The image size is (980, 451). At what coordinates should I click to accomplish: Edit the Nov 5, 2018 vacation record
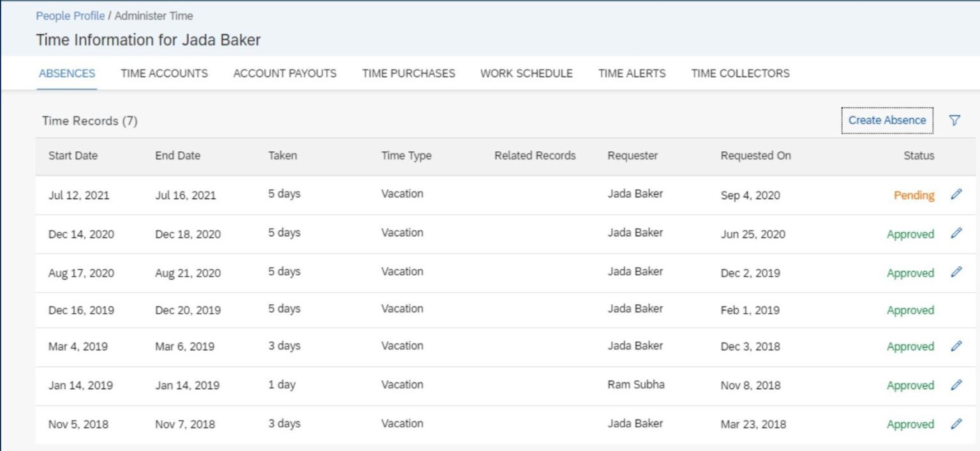[957, 424]
